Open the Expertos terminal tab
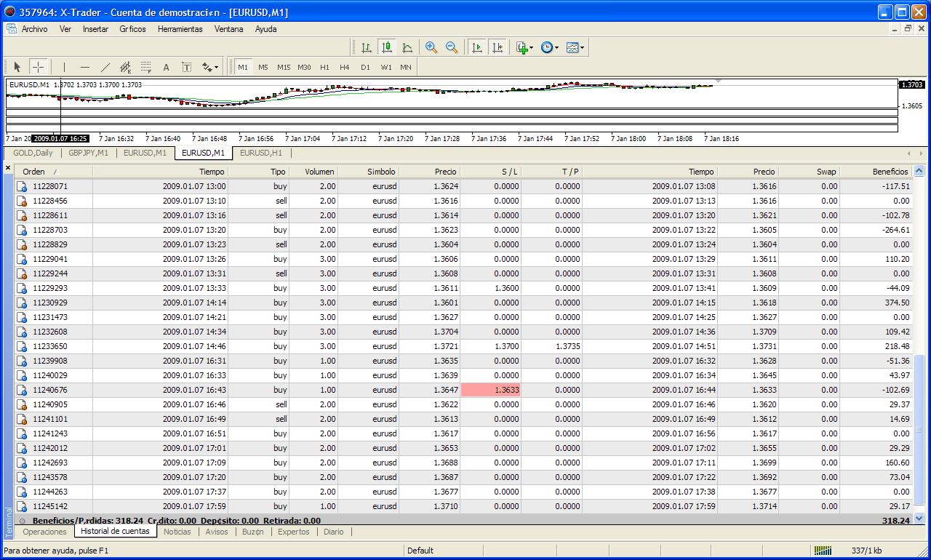931x560 pixels. coord(294,532)
